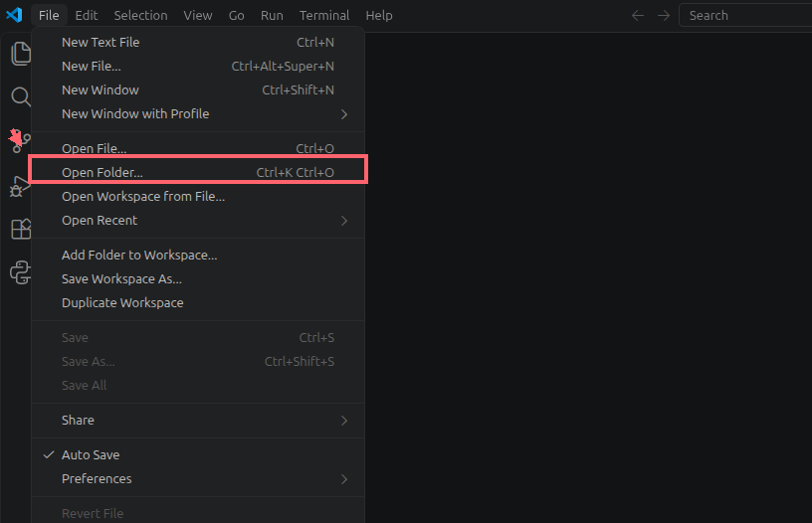Expand New Window with Profile submenu
812x523 pixels.
pos(198,113)
